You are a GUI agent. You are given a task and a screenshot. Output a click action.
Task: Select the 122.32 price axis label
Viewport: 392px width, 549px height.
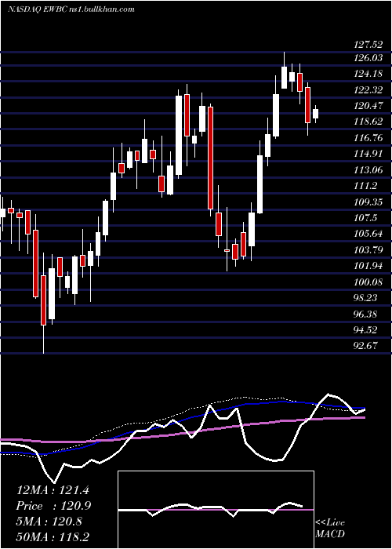tap(368, 90)
